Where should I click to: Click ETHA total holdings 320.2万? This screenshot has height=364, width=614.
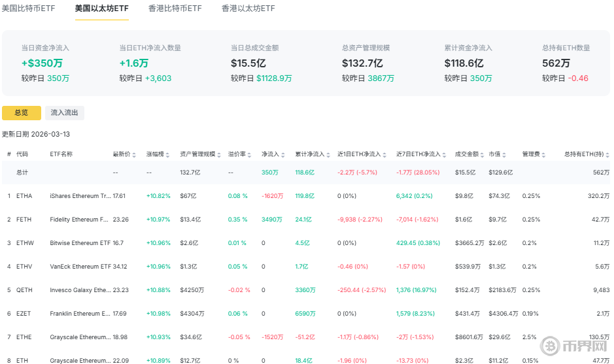coord(598,195)
